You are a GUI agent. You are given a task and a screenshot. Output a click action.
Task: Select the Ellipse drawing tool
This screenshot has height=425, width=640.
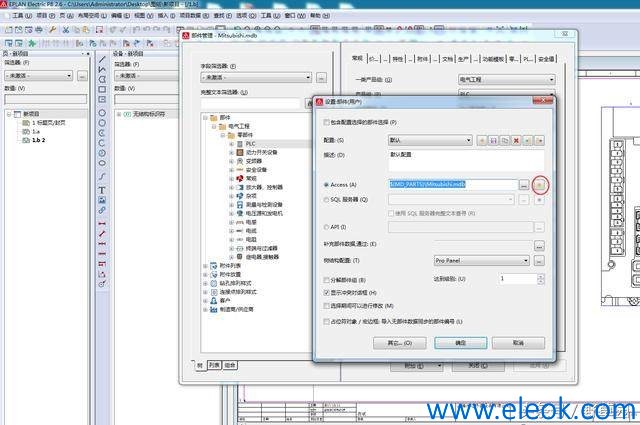click(102, 163)
